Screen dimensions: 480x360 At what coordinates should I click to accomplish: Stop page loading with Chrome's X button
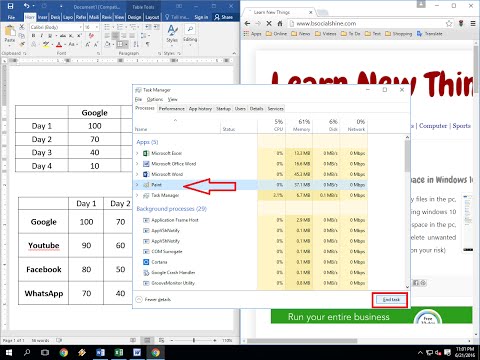(x=269, y=23)
